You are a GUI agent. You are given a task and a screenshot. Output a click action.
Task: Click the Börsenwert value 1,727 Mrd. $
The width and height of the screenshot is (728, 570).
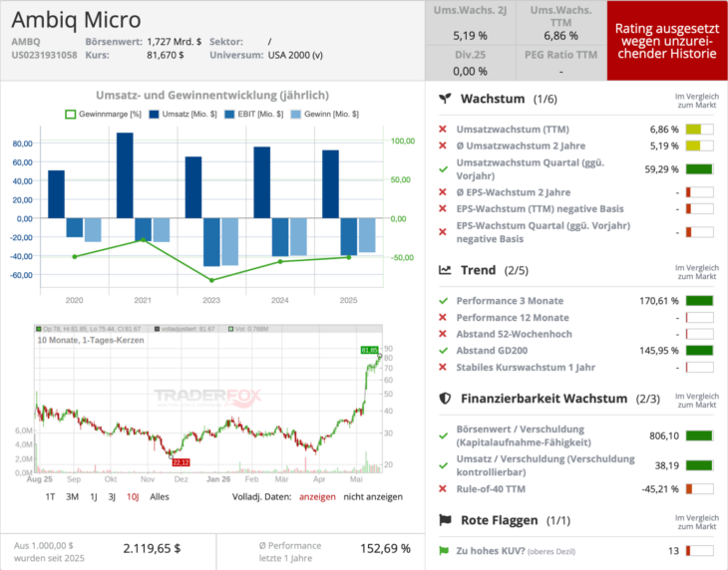coord(175,42)
